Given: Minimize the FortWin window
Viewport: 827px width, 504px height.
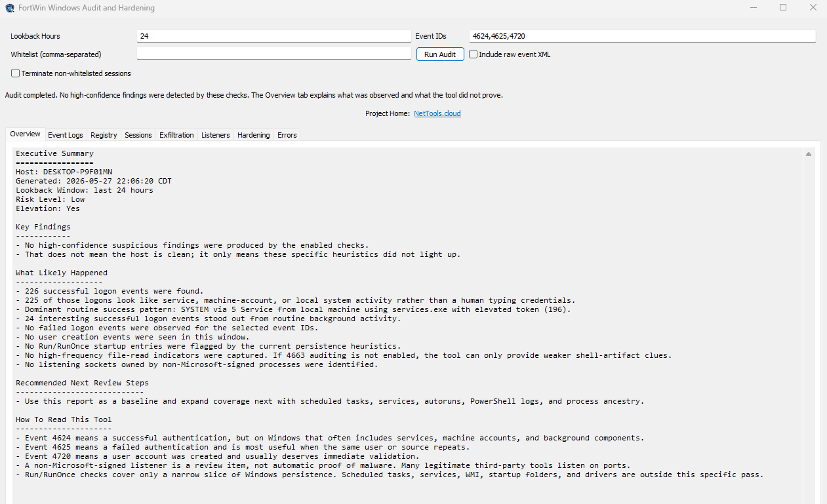Looking at the screenshot, I should coord(753,8).
